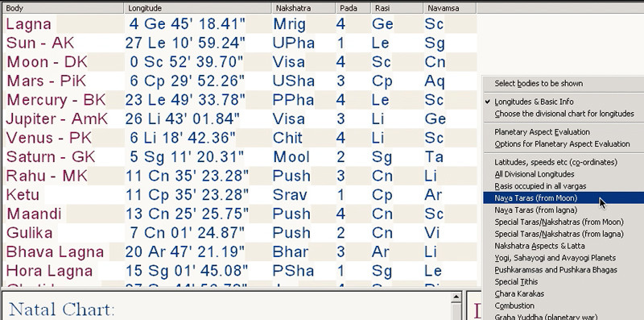Click Lagna longitude 4 Ge 45' 18.41"
The width and height of the screenshot is (644, 320).
point(187,24)
